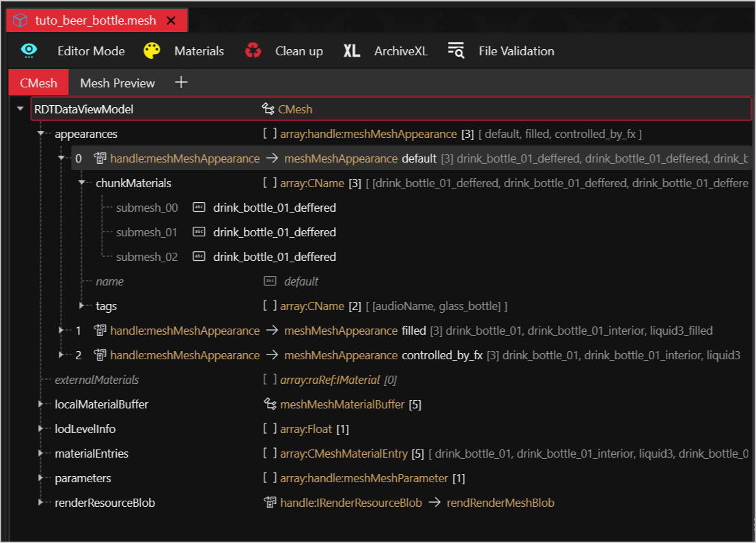This screenshot has height=543, width=756.
Task: Click the handle icon of renderResourceBlob
Action: (270, 503)
